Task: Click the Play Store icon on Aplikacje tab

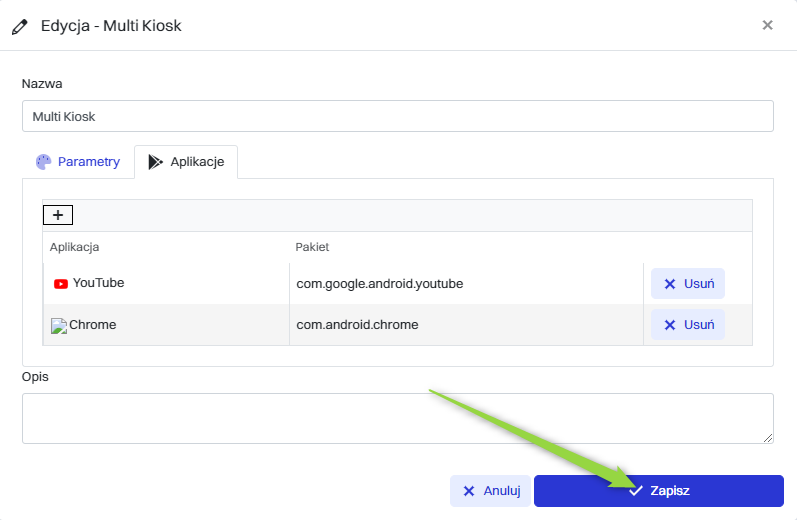Action: pyautogui.click(x=155, y=162)
